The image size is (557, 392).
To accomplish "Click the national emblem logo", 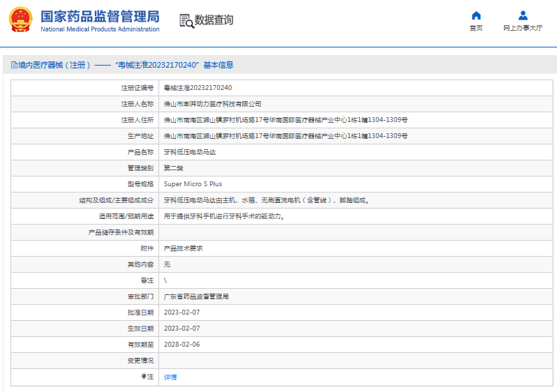I will 20,21.
